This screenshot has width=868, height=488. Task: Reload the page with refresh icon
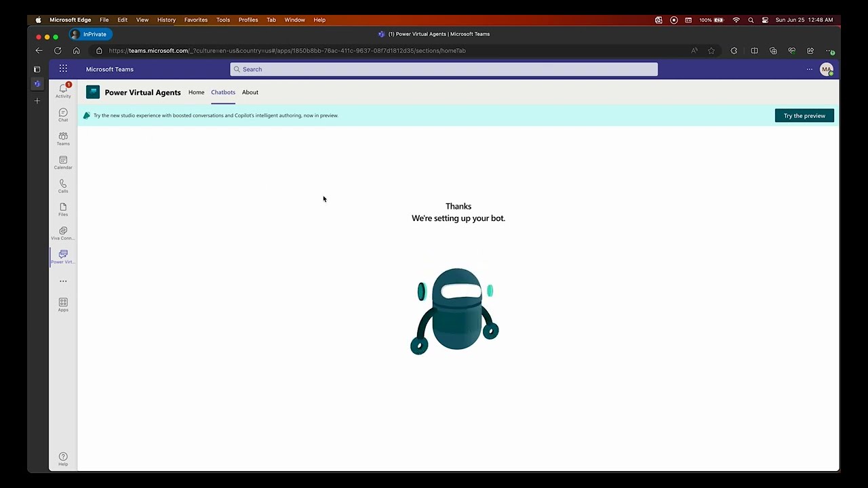(58, 50)
